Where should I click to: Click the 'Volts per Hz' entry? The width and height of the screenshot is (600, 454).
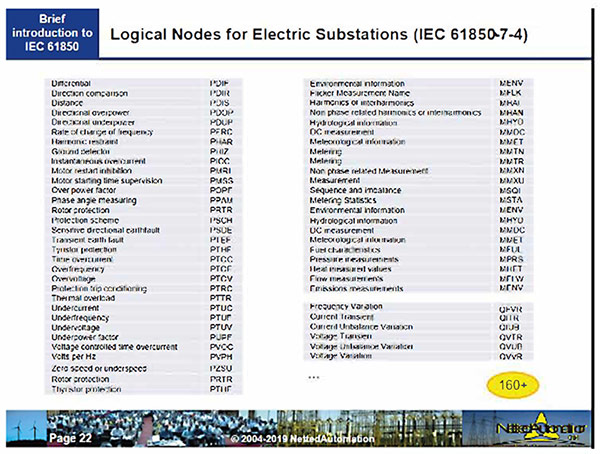point(73,356)
